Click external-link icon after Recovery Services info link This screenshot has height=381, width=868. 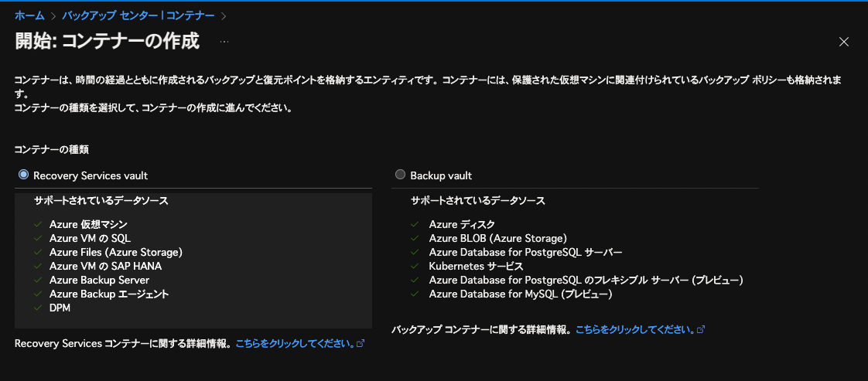(361, 343)
